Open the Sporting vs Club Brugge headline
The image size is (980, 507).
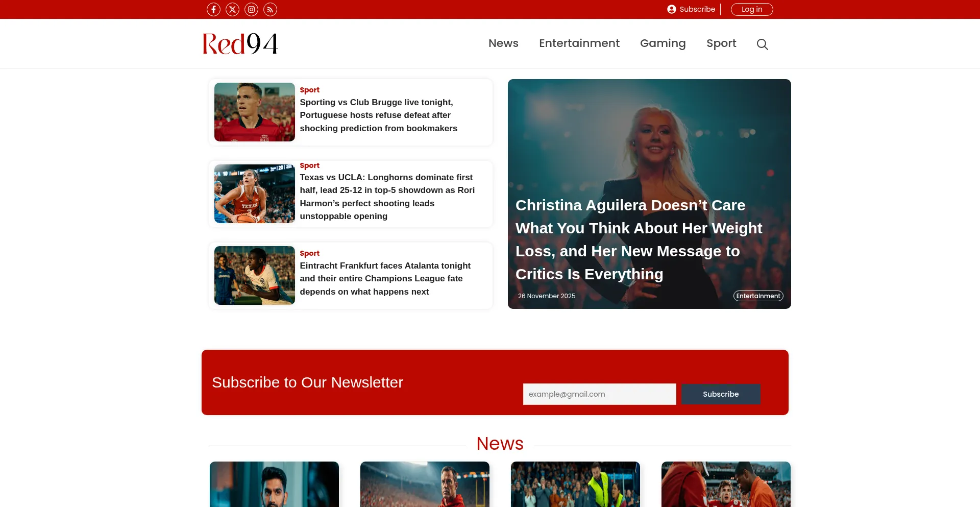(x=378, y=115)
